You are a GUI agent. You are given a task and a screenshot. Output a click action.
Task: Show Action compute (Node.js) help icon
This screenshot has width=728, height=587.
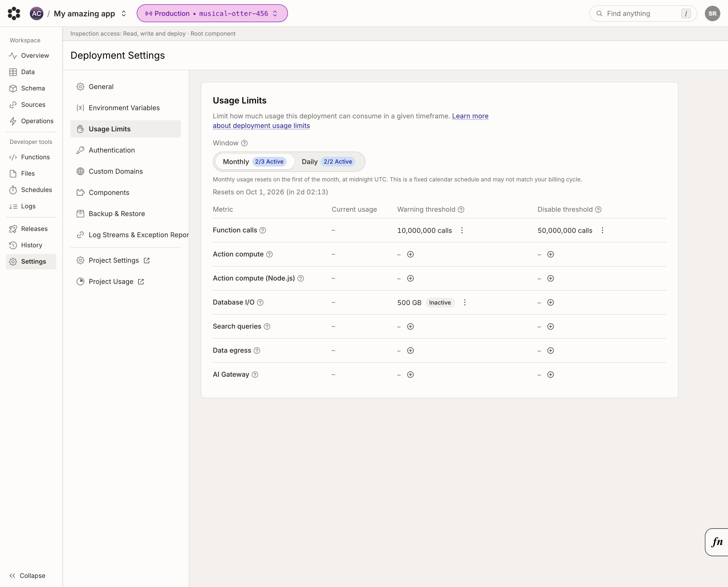click(300, 278)
